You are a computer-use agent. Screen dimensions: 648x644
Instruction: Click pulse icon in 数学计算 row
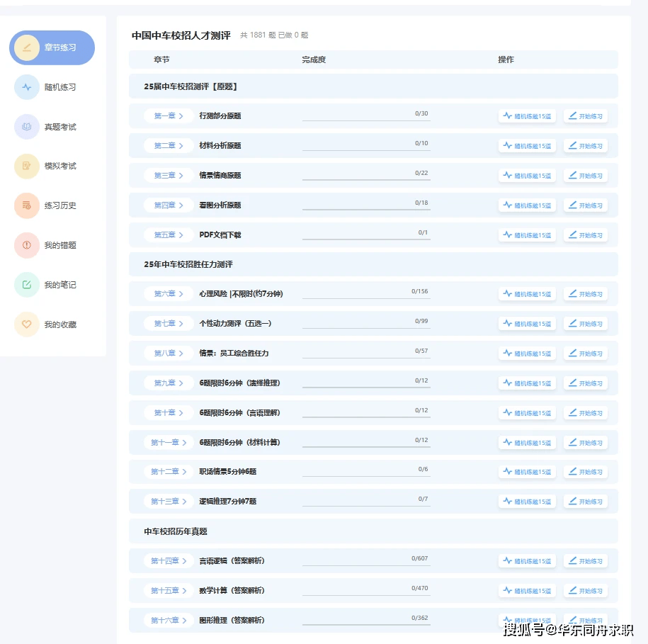pyautogui.click(x=508, y=590)
